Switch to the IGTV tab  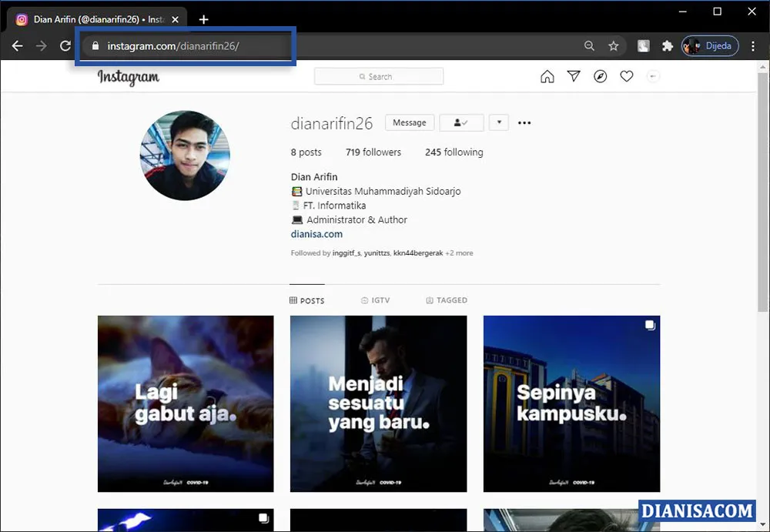[375, 300]
